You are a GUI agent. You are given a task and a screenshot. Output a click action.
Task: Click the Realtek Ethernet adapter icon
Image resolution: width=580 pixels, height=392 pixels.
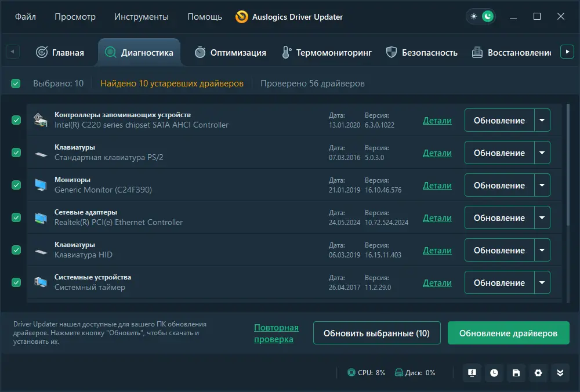click(41, 218)
